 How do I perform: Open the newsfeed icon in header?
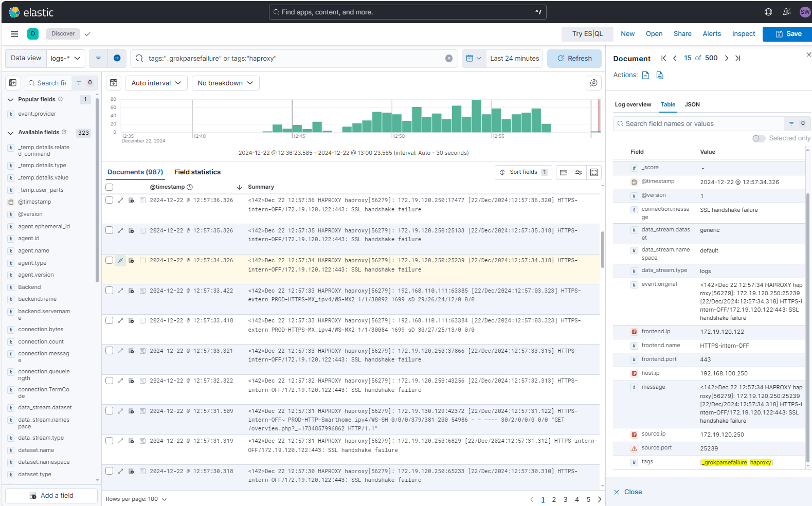pyautogui.click(x=787, y=12)
